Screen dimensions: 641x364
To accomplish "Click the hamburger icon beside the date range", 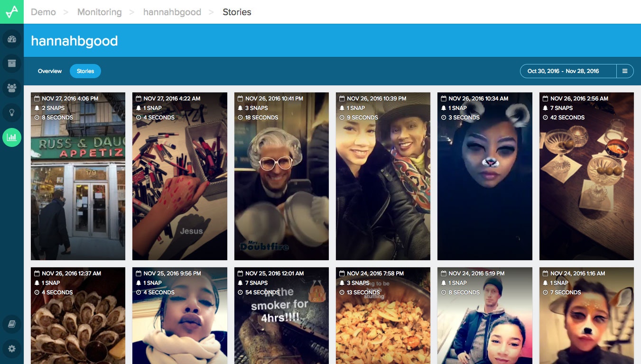I will click(x=625, y=71).
